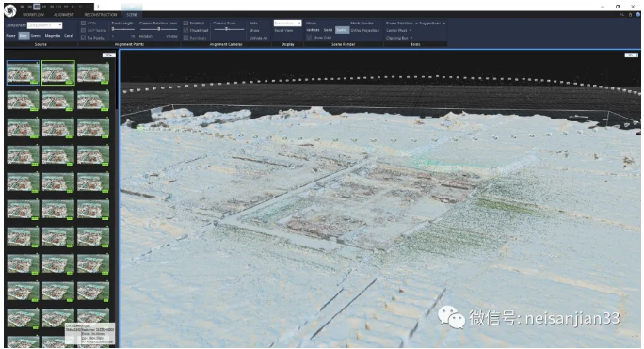The image size is (644, 349).
Task: Toggle the cameras Enabled checkbox
Action: coord(186,24)
